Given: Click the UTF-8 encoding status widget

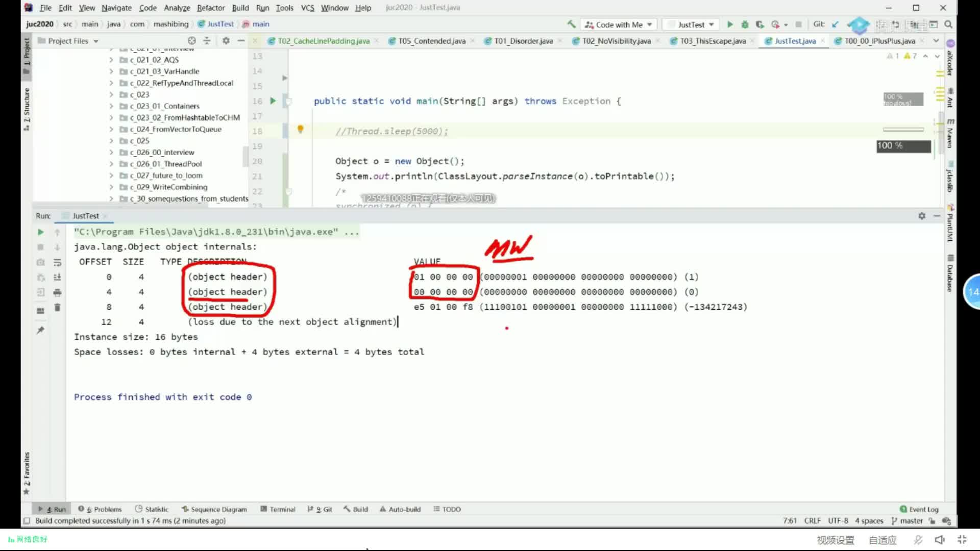Looking at the screenshot, I should (x=838, y=521).
